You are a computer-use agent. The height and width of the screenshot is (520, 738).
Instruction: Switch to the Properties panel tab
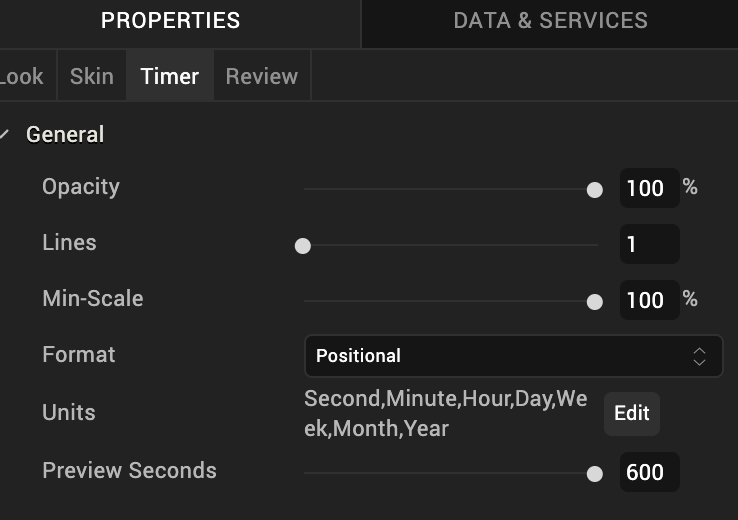(x=171, y=20)
